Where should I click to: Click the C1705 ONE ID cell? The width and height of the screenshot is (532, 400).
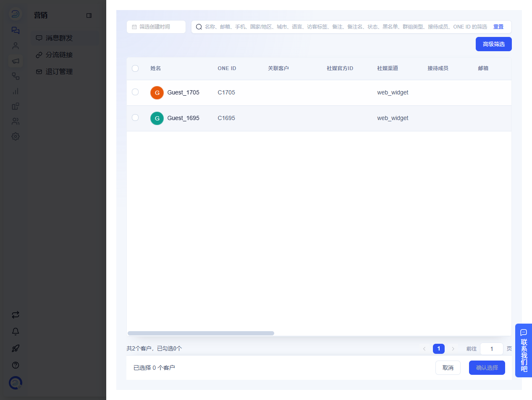coord(226,92)
